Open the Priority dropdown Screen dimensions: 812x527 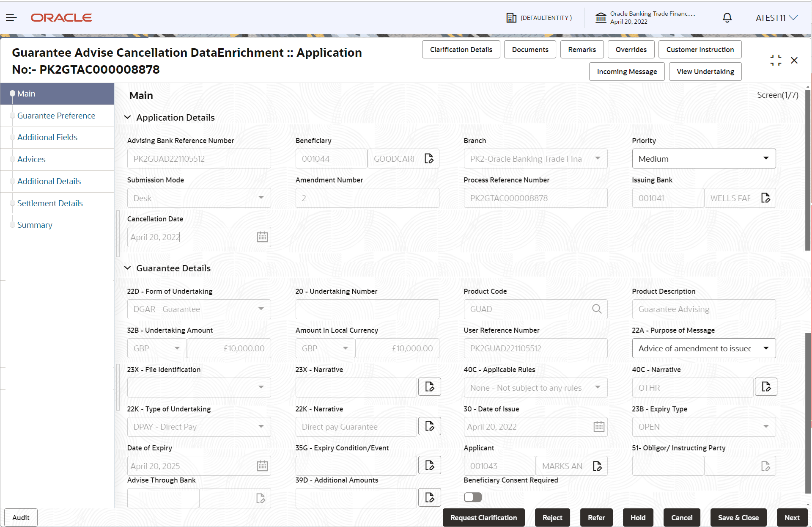766,158
